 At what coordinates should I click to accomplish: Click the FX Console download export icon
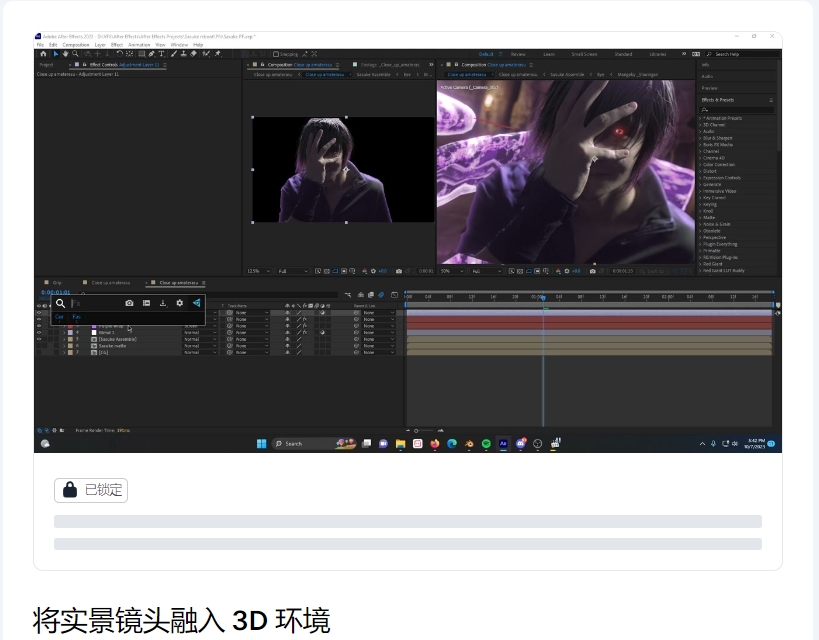pos(163,303)
